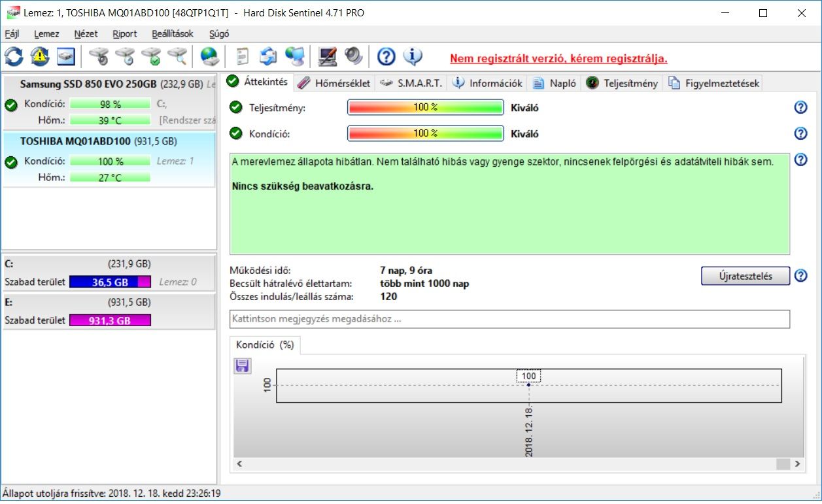Click the 'Nincs szükség beavatkozásra.' text

(303, 186)
